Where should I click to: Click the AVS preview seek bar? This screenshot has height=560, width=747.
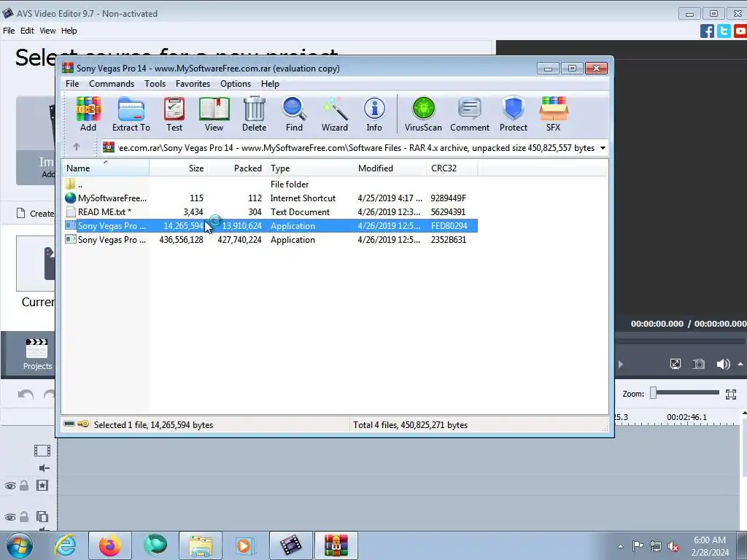680,341
